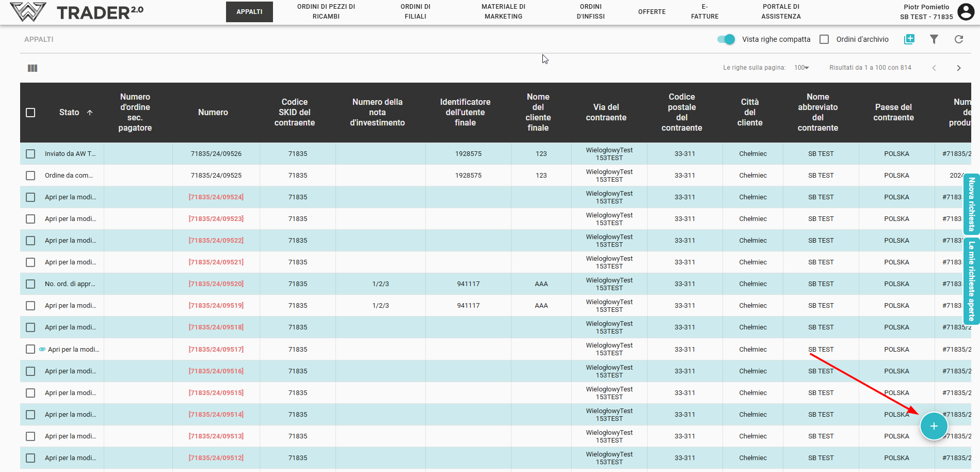Expand Le mie richieste aperte side tab
This screenshot has height=472, width=980.
[971, 281]
